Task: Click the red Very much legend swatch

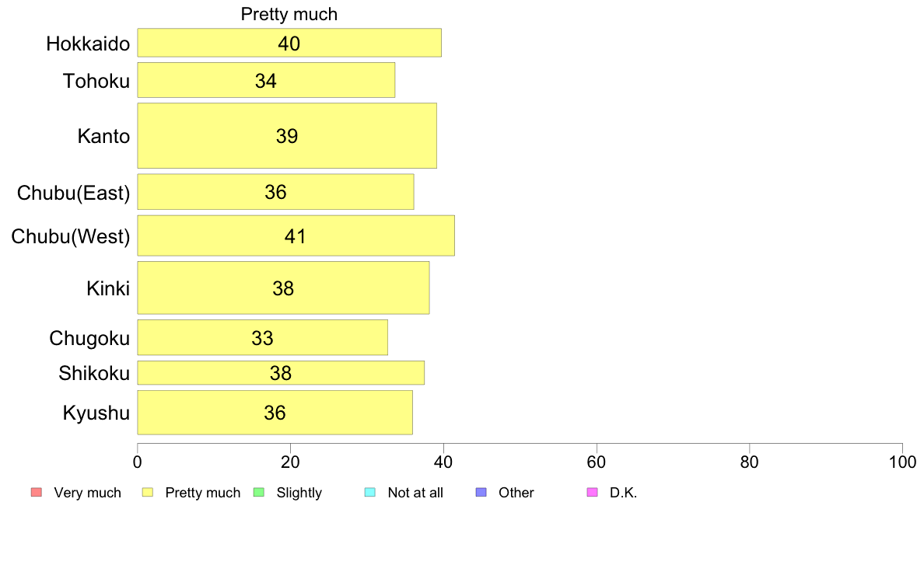Action: coord(37,493)
